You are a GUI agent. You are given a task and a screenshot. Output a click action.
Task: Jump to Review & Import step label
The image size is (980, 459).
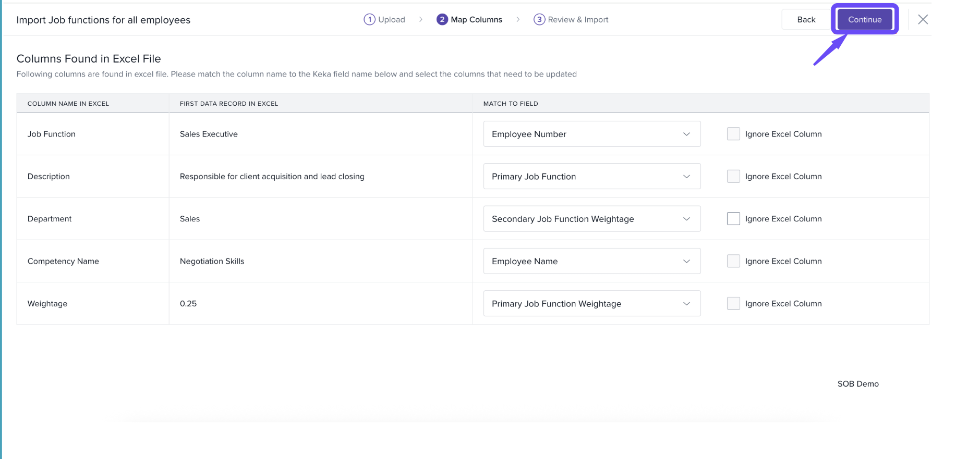coord(578,20)
